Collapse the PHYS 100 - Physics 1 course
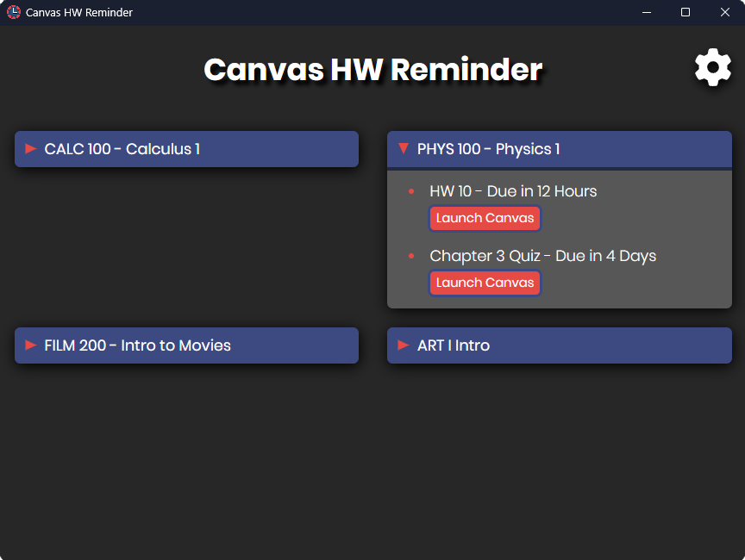Screen dimensions: 745x560 tap(488, 149)
